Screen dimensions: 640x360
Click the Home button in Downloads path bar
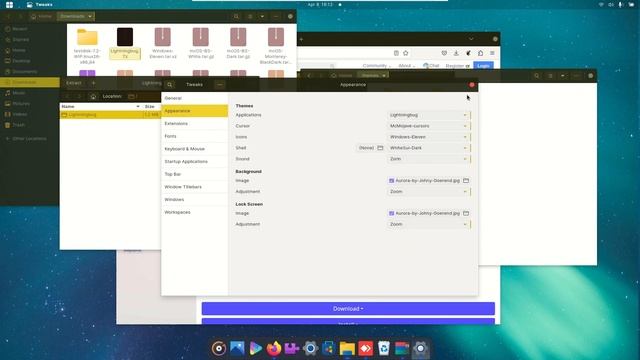point(42,16)
